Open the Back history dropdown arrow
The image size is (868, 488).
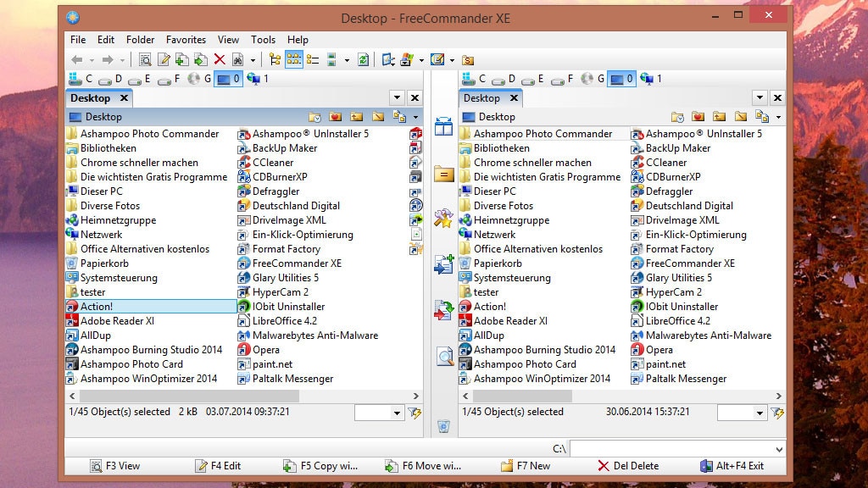pos(92,60)
